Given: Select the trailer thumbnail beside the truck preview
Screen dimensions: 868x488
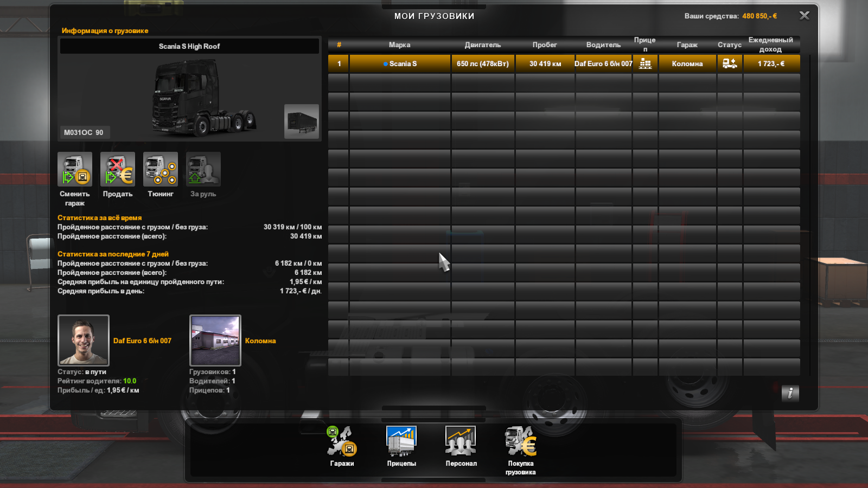Looking at the screenshot, I should [302, 121].
